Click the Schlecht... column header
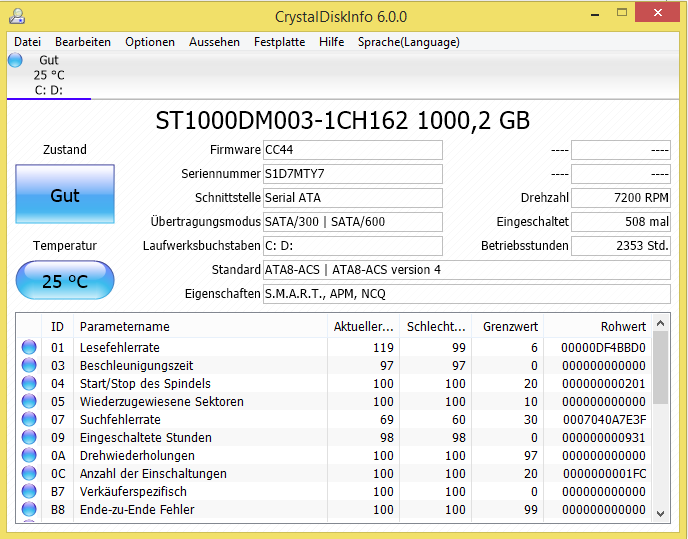Image resolution: width=688 pixels, height=539 pixels. click(x=436, y=327)
